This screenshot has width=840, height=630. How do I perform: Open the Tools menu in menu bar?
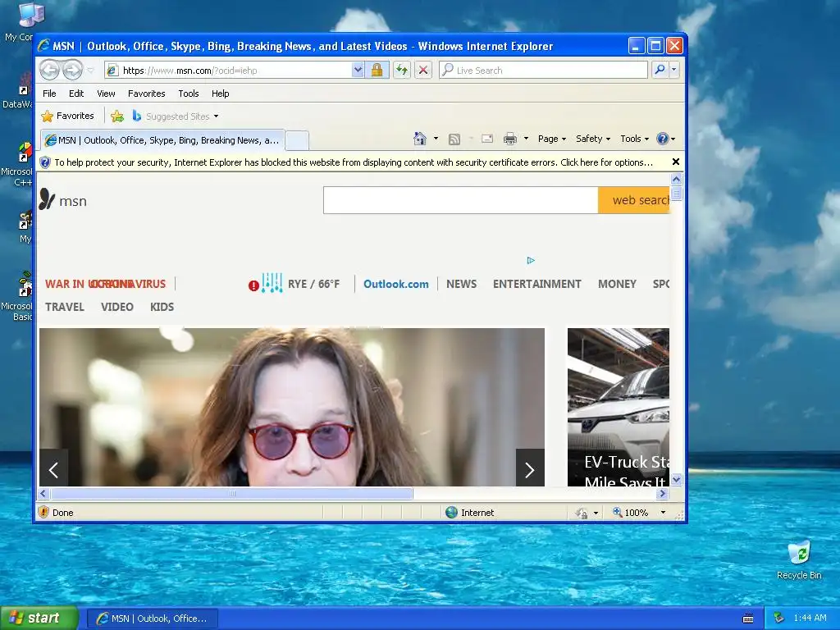[189, 94]
